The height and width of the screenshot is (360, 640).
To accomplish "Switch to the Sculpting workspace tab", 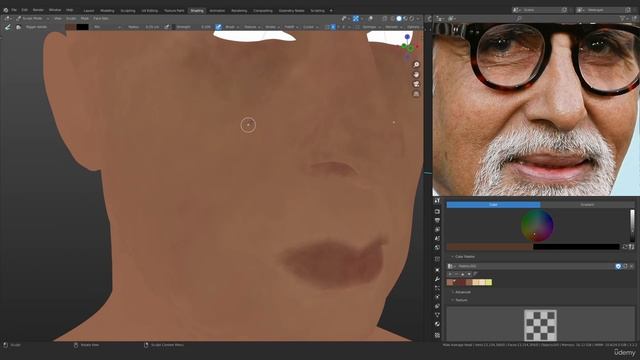I will 128,11.
